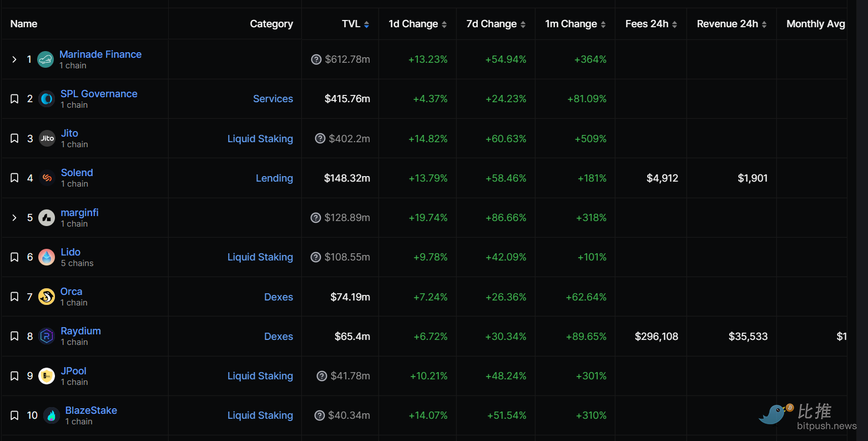Click the JPool logo icon

[47, 376]
